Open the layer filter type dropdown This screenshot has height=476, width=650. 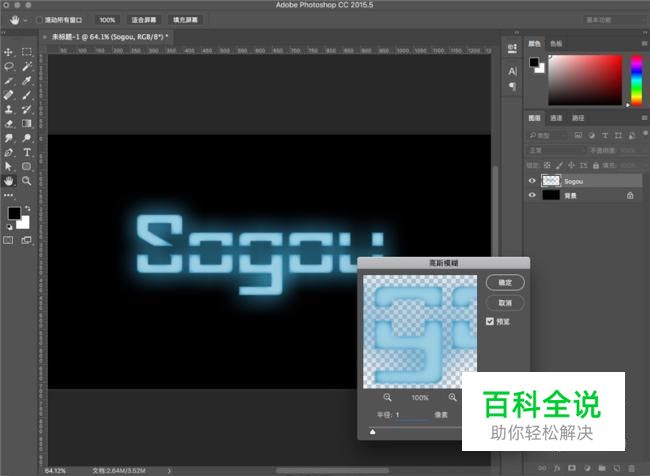click(547, 135)
